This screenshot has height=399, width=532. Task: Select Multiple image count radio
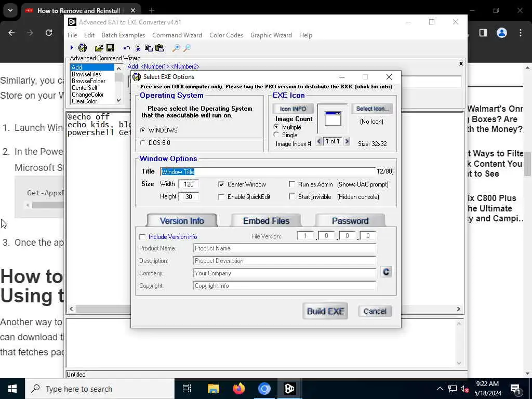(x=276, y=127)
